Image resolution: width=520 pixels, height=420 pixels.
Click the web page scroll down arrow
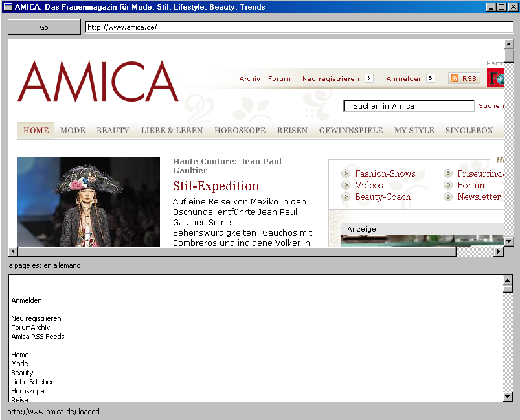tap(509, 241)
